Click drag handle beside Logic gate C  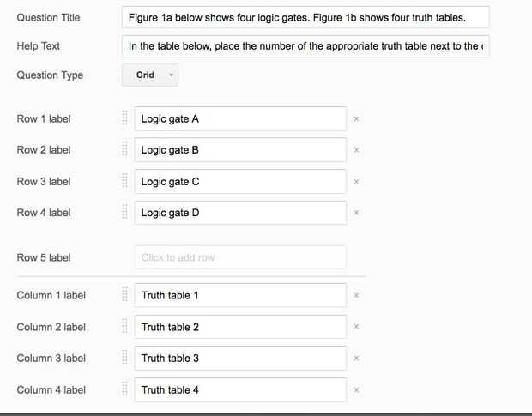[125, 182]
